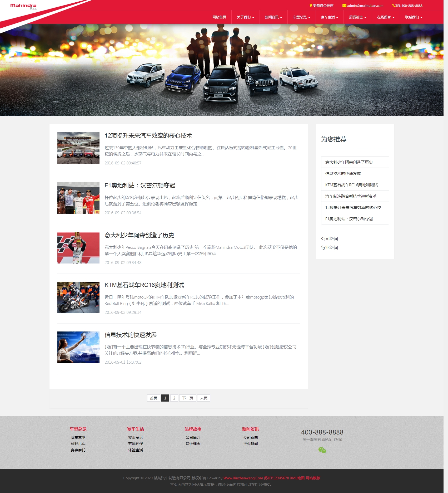Click the 末页 pagination button
Screen dimensions: 448x493
[x=204, y=398]
